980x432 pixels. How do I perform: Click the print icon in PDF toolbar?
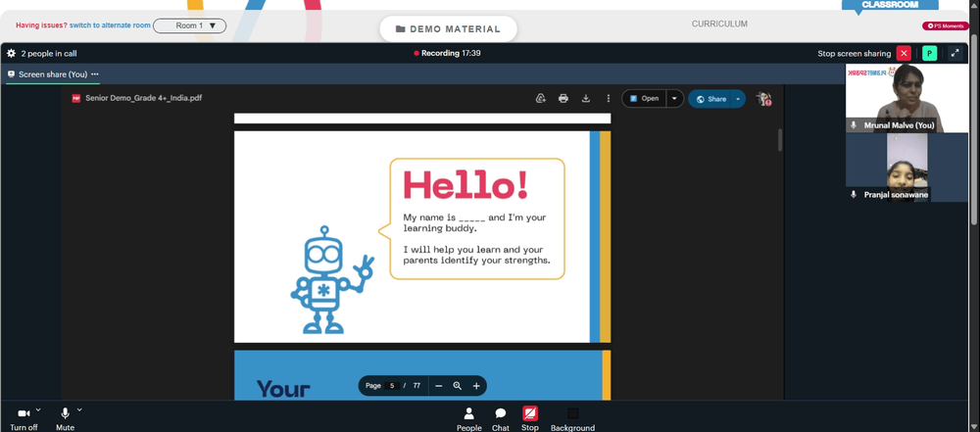563,99
